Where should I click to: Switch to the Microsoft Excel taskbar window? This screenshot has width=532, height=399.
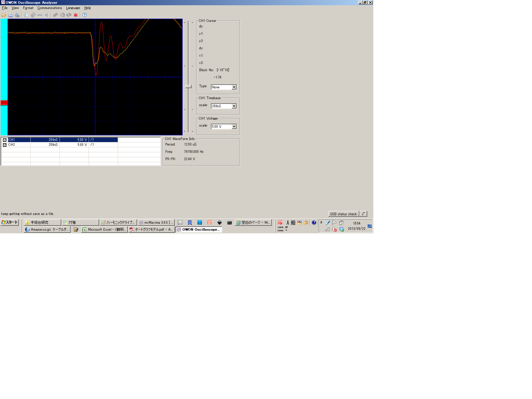click(x=104, y=230)
